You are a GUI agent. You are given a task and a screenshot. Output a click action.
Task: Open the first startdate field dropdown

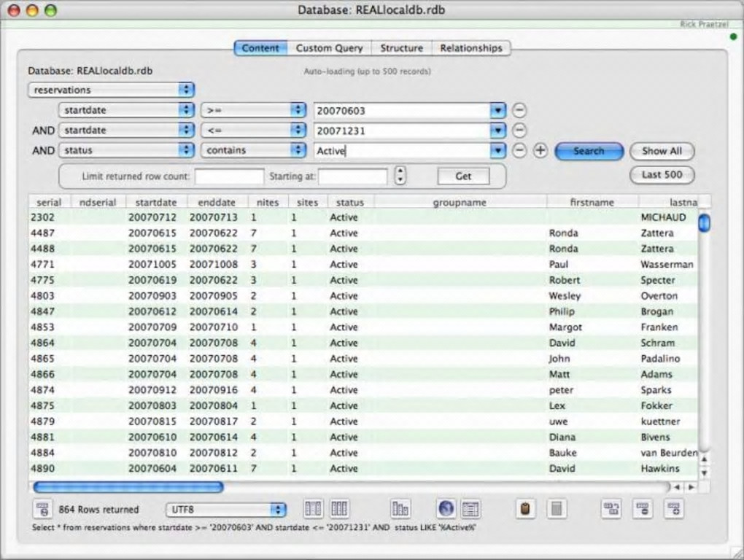point(126,110)
